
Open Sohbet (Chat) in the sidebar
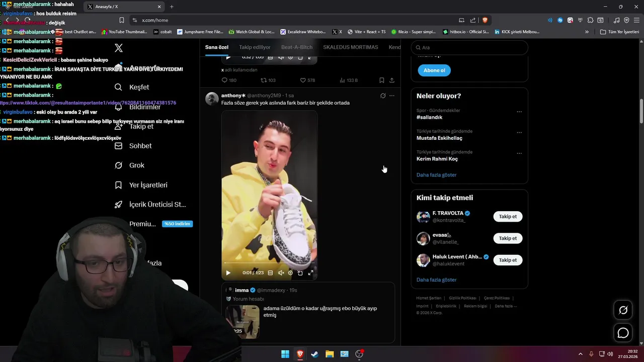pos(133,146)
